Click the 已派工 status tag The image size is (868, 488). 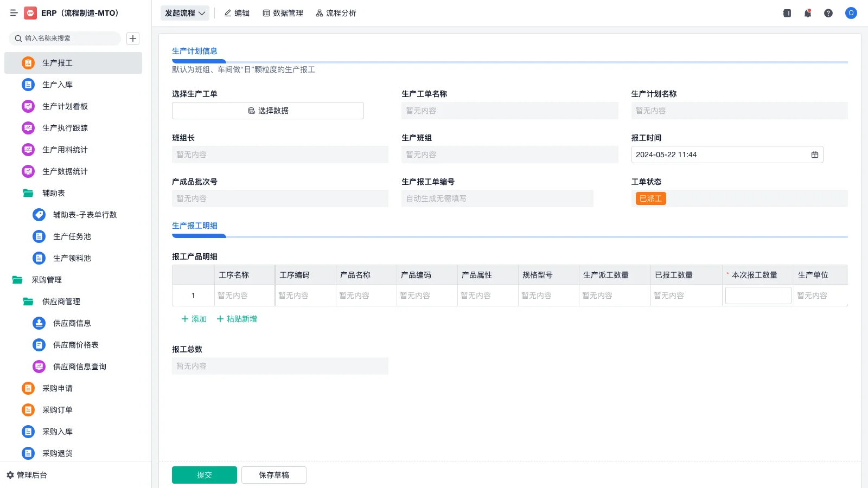click(651, 198)
